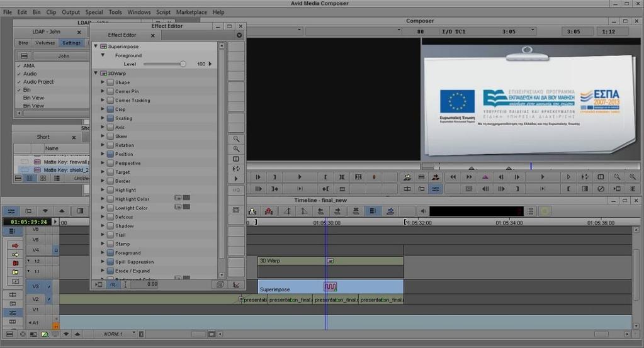
Task: Expand the Rotation parameter group
Action: [103, 145]
